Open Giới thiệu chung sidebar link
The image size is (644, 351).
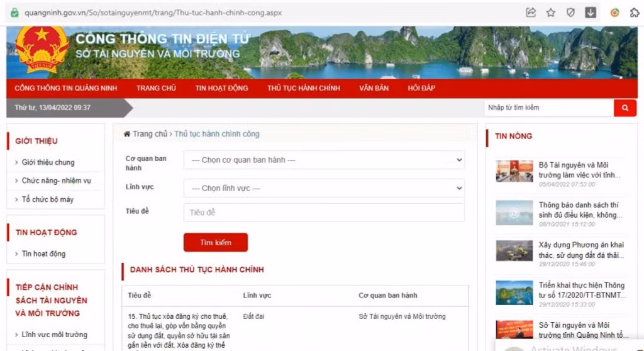(48, 162)
